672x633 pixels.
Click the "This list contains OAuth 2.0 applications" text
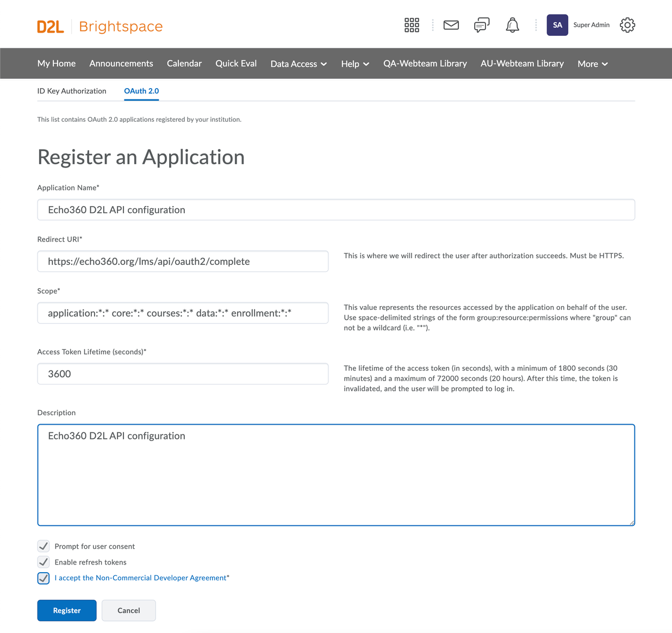tap(139, 119)
